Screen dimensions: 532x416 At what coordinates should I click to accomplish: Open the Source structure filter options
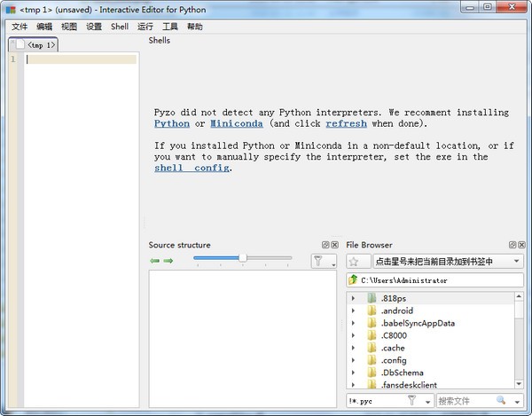323,260
